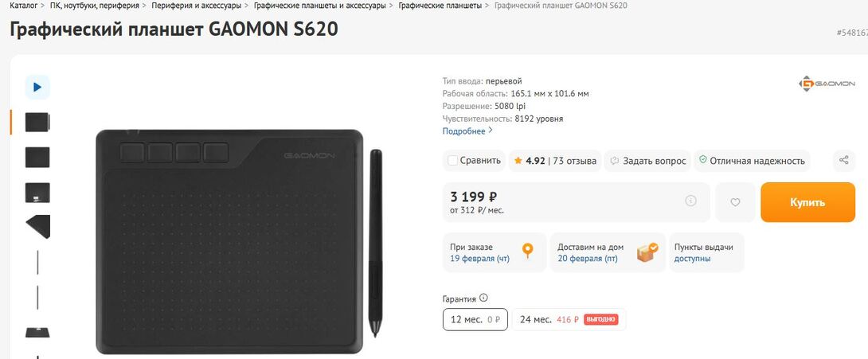868x359 pixels.
Task: Click the GAOMON brand logo
Action: click(827, 83)
